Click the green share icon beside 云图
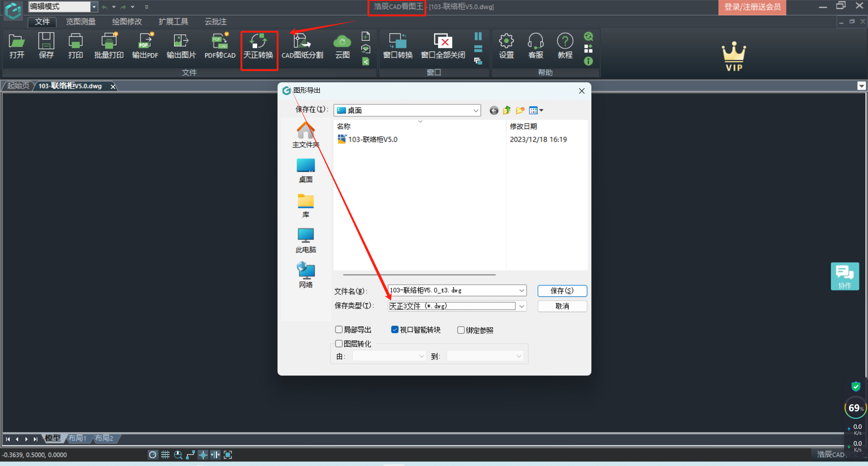The height and width of the screenshot is (466, 868). (x=366, y=61)
